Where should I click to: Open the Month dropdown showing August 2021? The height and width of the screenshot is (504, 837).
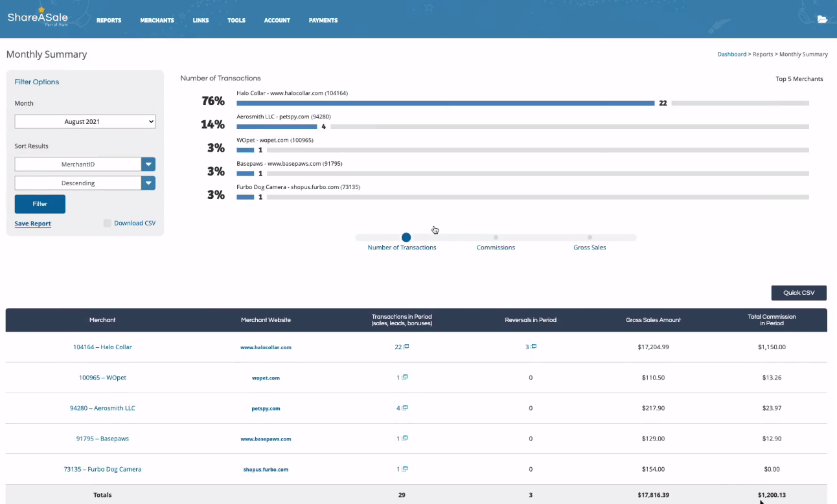pos(85,121)
